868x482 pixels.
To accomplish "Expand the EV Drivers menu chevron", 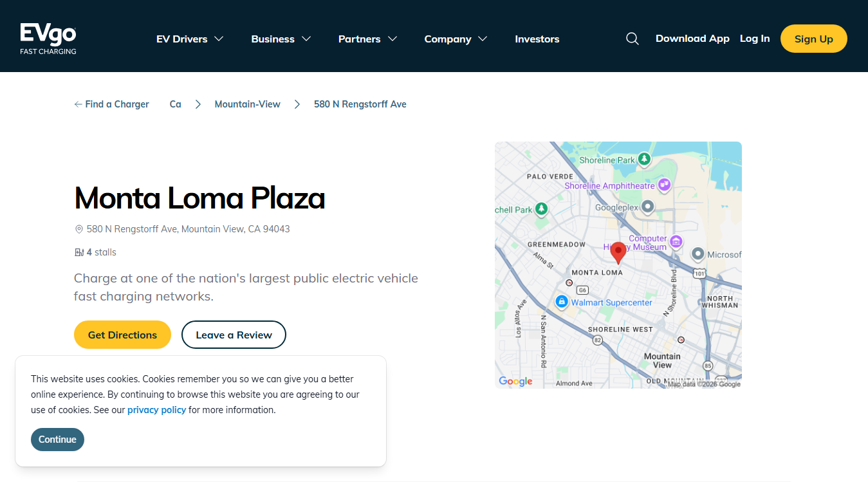I will [x=219, y=39].
